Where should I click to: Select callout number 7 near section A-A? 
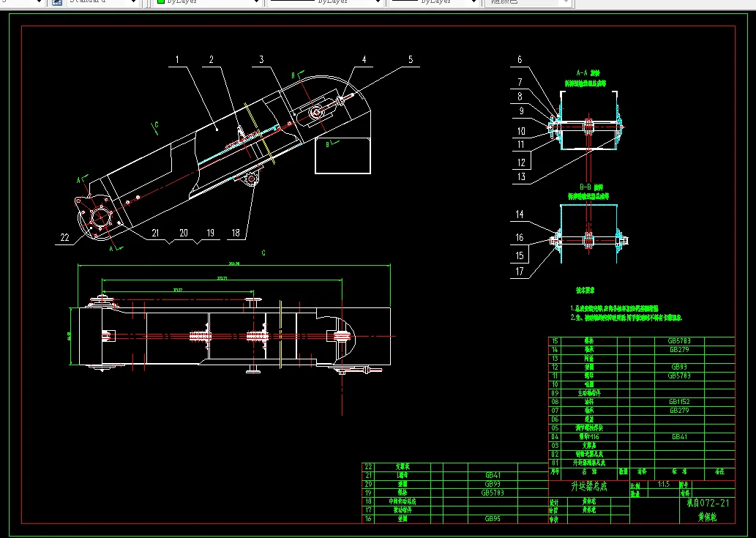point(520,83)
